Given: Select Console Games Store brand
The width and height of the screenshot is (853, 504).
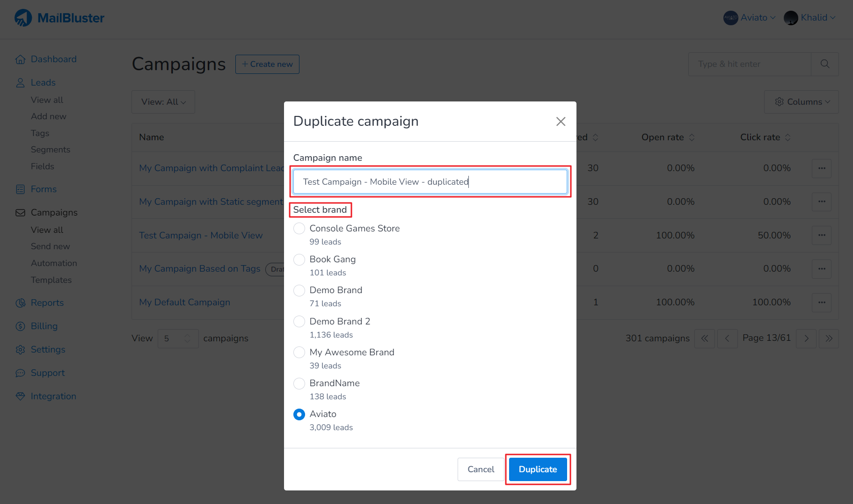Looking at the screenshot, I should pyautogui.click(x=299, y=229).
